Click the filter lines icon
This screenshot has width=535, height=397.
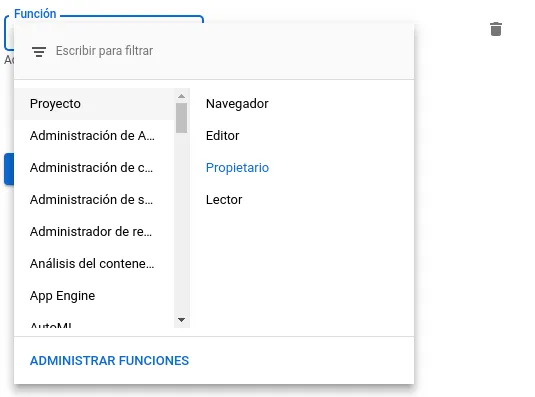pyautogui.click(x=39, y=52)
